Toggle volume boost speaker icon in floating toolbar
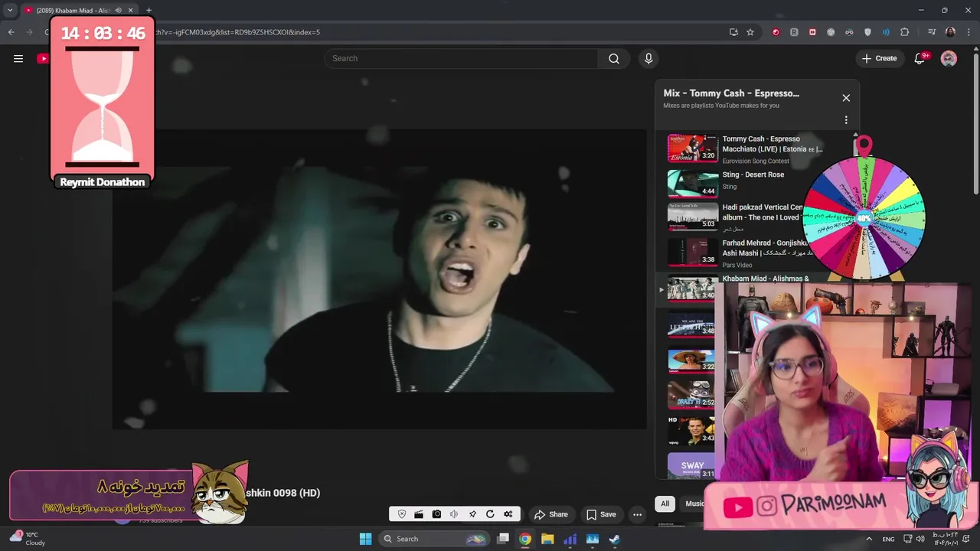Screen dimensions: 980x551 pos(454,514)
